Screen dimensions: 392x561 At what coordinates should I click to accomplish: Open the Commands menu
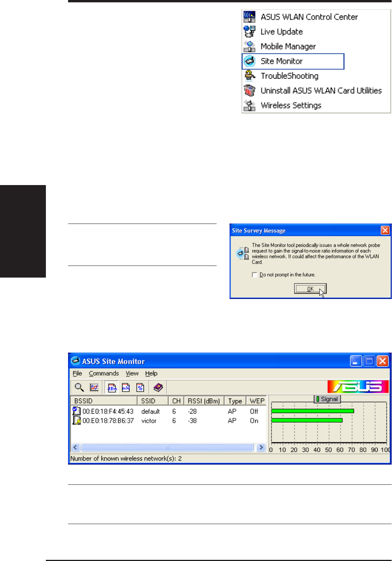(x=104, y=373)
